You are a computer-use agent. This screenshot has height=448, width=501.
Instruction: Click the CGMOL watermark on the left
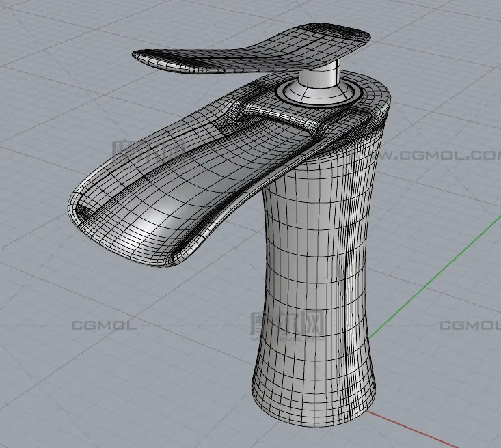[x=104, y=325]
